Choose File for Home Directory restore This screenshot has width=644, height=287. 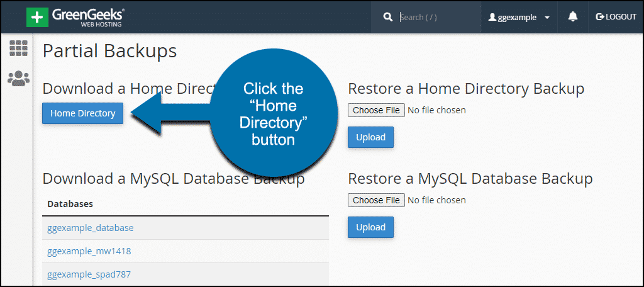pos(376,110)
